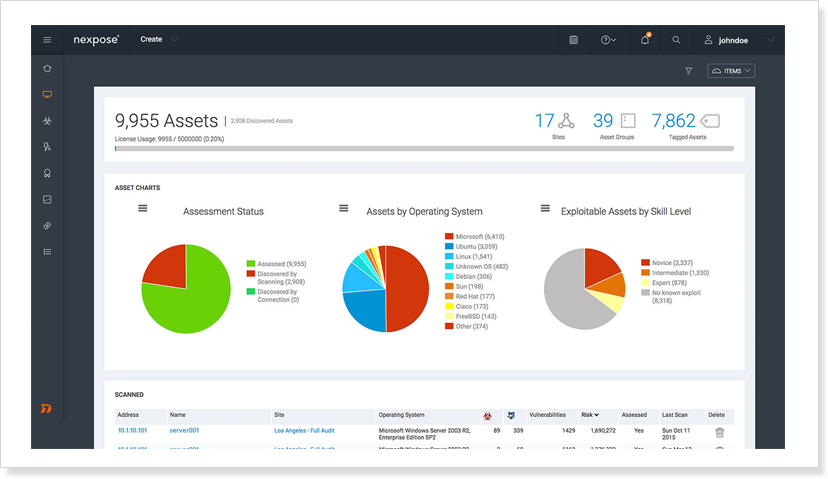Open the ITEMS dropdown button

731,71
